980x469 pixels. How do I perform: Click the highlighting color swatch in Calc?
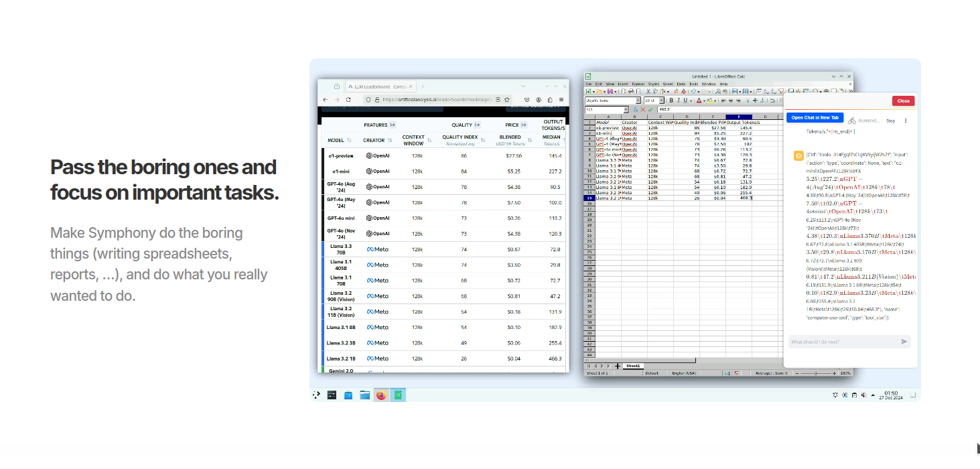(x=710, y=100)
